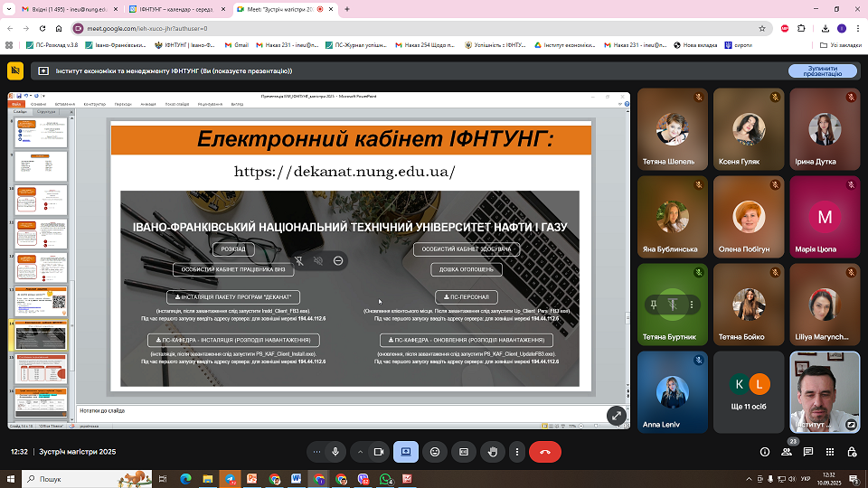868x488 pixels.
Task: Open audio settings three-dots next to mic
Action: (316, 451)
